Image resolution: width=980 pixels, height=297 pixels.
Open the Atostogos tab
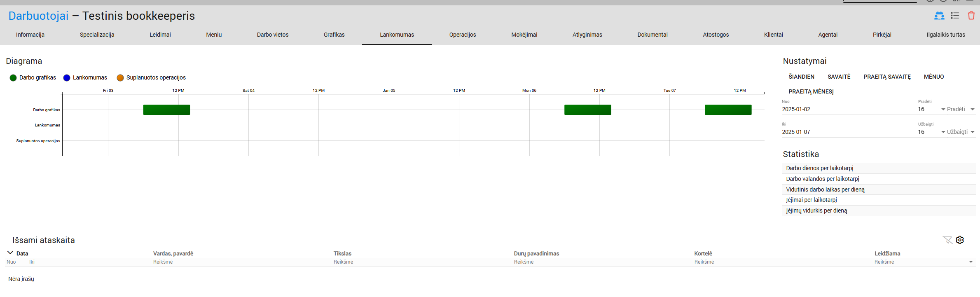tap(716, 35)
